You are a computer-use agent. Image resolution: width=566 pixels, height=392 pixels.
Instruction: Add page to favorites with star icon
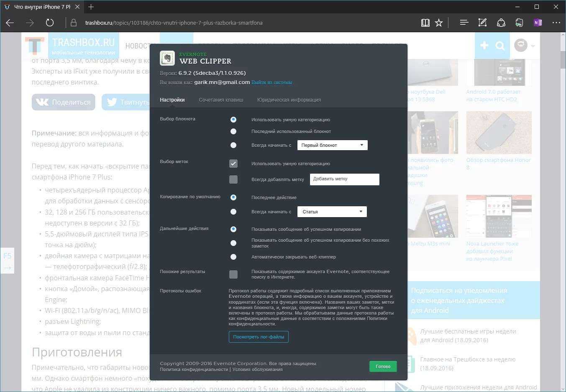[438, 23]
